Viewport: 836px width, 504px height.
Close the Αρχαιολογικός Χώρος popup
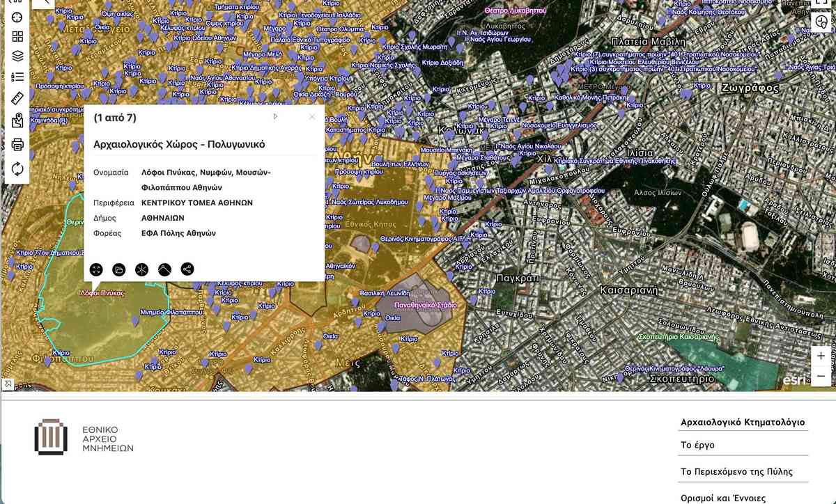(311, 117)
